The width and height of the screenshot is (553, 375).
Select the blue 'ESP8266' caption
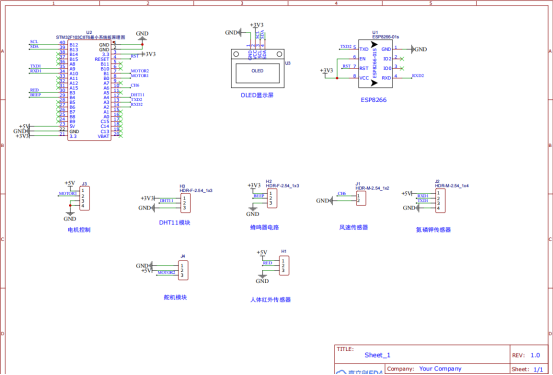pos(373,100)
